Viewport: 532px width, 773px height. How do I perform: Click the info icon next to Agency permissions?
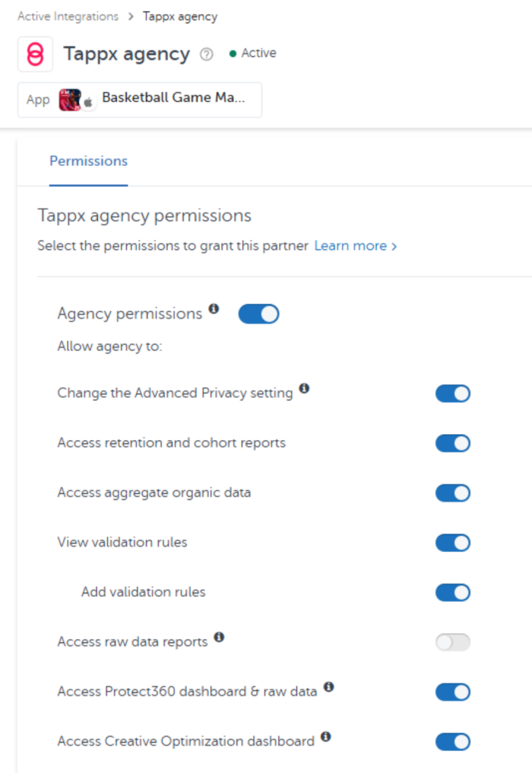tap(214, 309)
